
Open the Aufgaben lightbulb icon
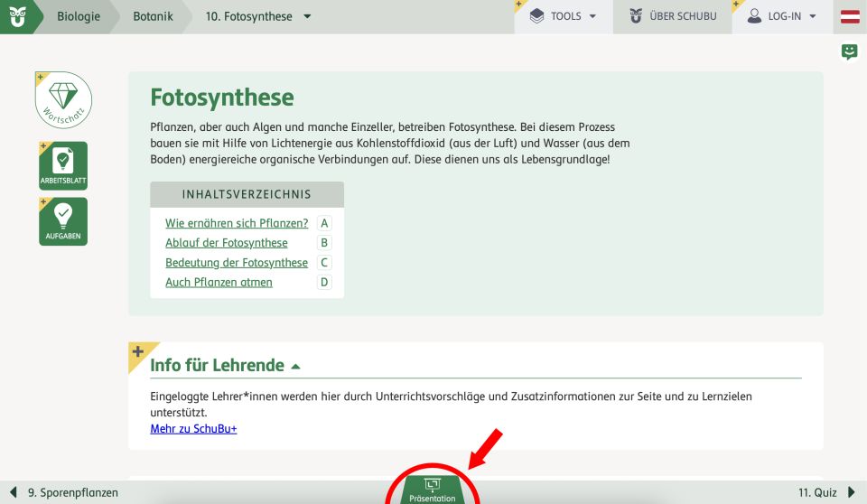click(63, 221)
